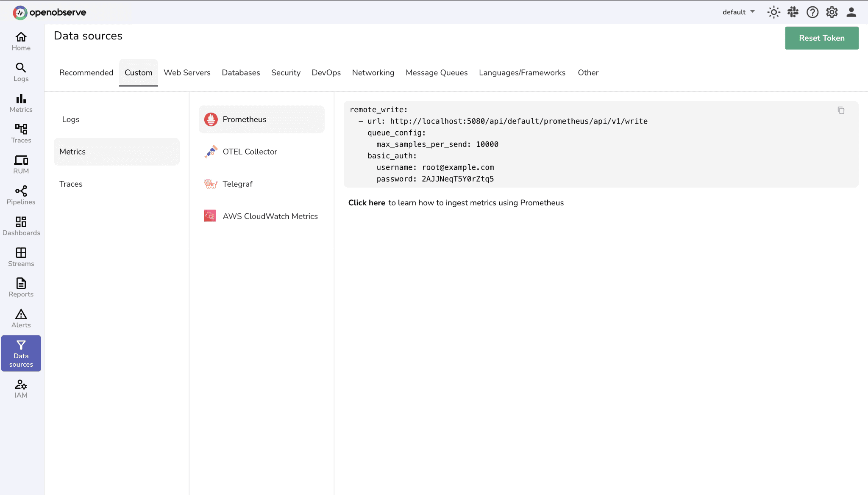Switch to the Languages/Frameworks tab

click(522, 73)
